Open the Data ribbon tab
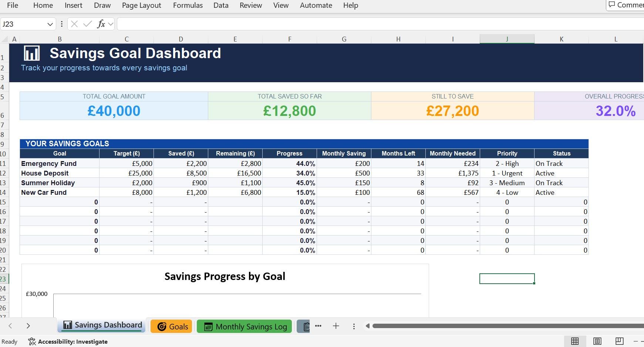The image size is (644, 347). [x=221, y=5]
